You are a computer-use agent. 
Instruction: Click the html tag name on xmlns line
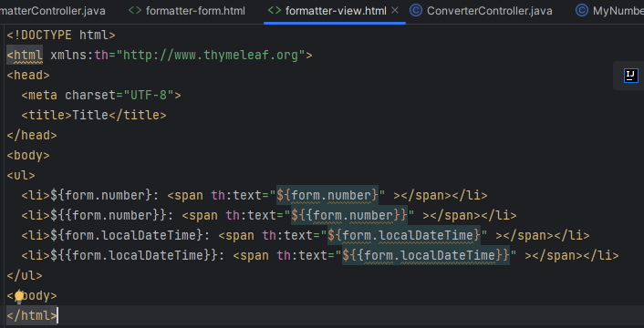point(28,56)
